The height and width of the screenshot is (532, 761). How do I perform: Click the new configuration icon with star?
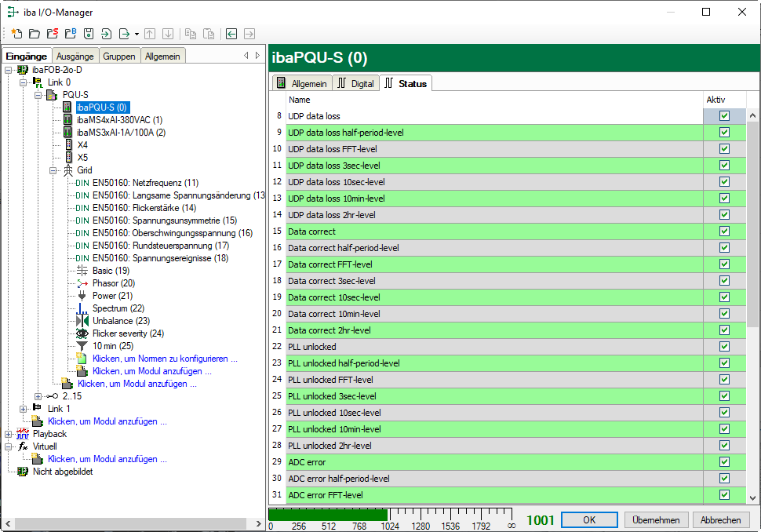tap(16, 34)
